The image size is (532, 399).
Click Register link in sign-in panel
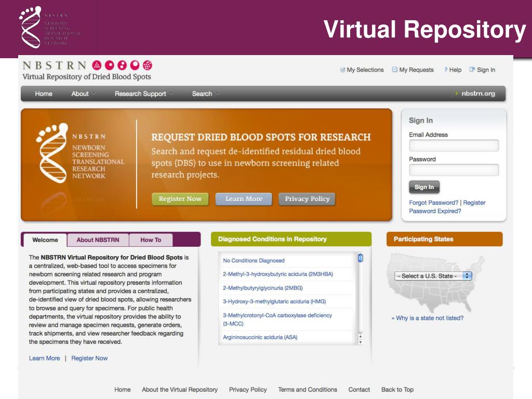[x=474, y=203]
